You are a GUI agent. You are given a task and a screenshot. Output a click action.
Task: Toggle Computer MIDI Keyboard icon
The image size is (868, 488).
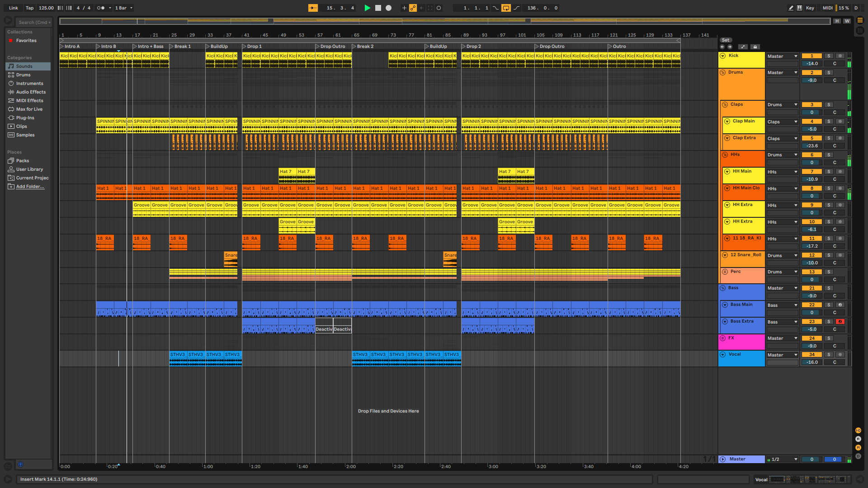[800, 8]
